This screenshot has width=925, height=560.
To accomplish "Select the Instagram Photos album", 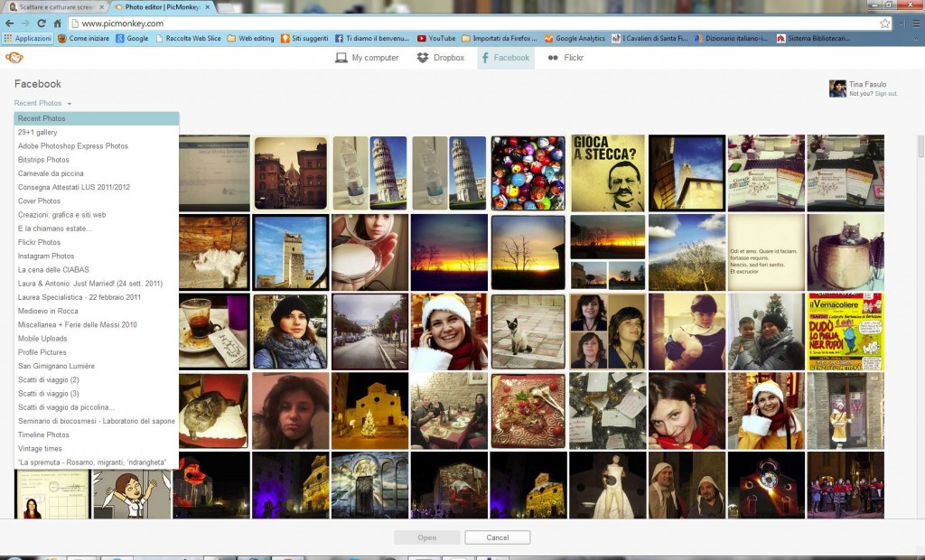I will coord(96,257).
